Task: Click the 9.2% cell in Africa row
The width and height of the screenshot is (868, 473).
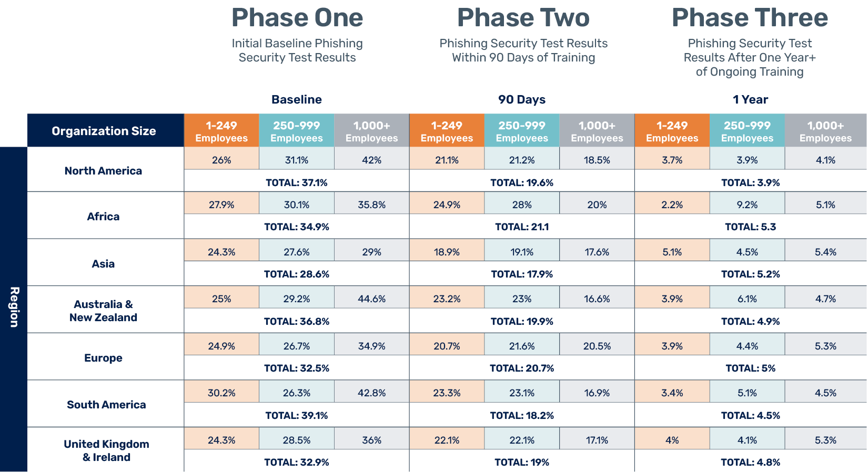Action: pos(747,205)
